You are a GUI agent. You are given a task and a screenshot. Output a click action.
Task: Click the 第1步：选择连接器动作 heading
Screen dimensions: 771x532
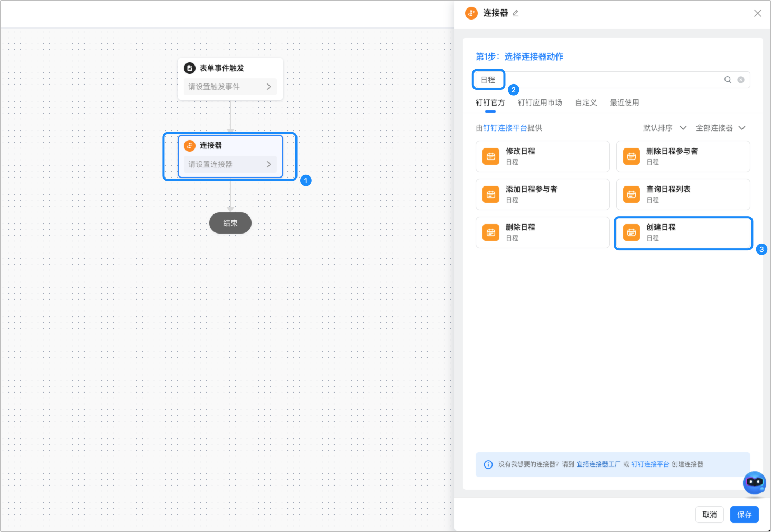point(519,57)
